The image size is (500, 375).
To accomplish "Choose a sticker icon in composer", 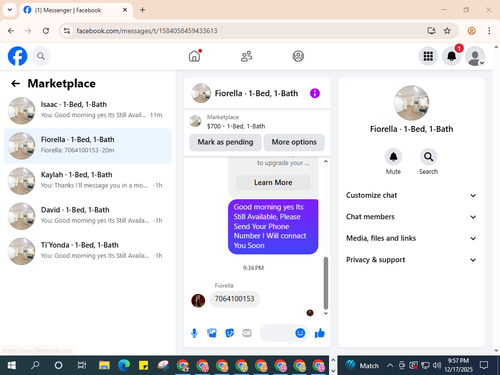I will coord(229,333).
